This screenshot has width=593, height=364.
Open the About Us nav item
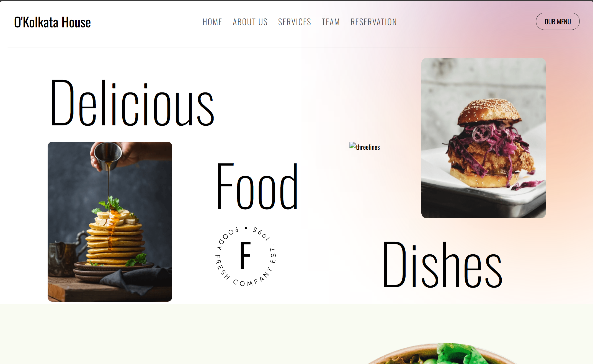pos(250,22)
